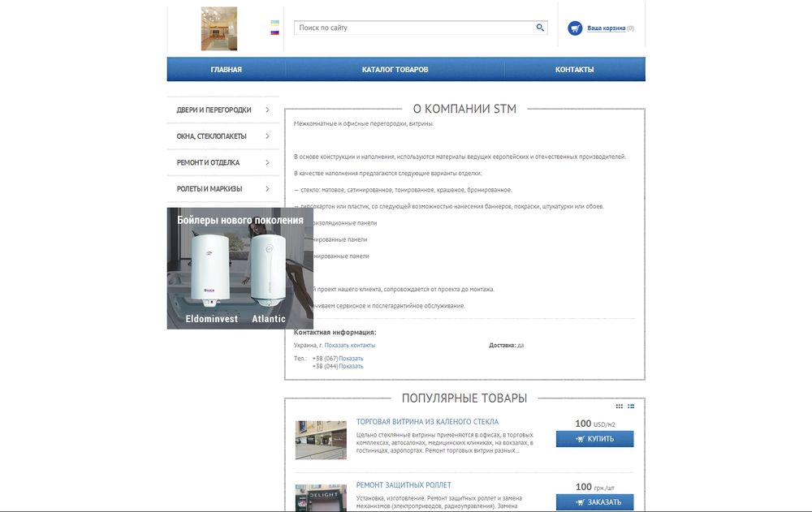Open КАТАЛОГ ТОВАРОВ menu item

pos(395,69)
